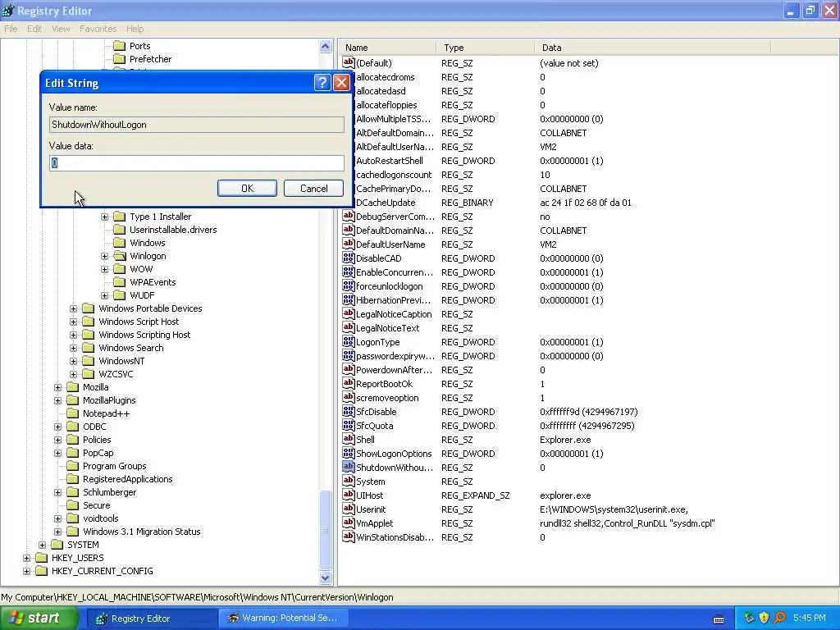The image size is (840, 630).
Task: Click the cachedlogonscount value name
Action: (394, 175)
